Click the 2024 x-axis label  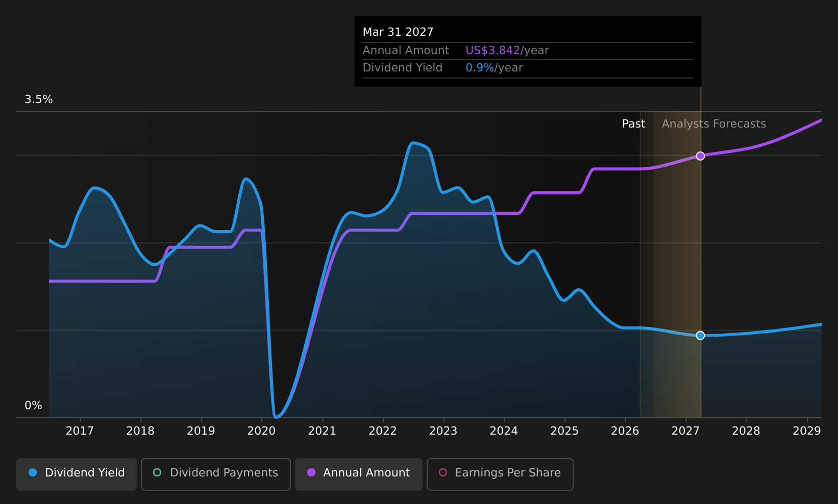(504, 431)
